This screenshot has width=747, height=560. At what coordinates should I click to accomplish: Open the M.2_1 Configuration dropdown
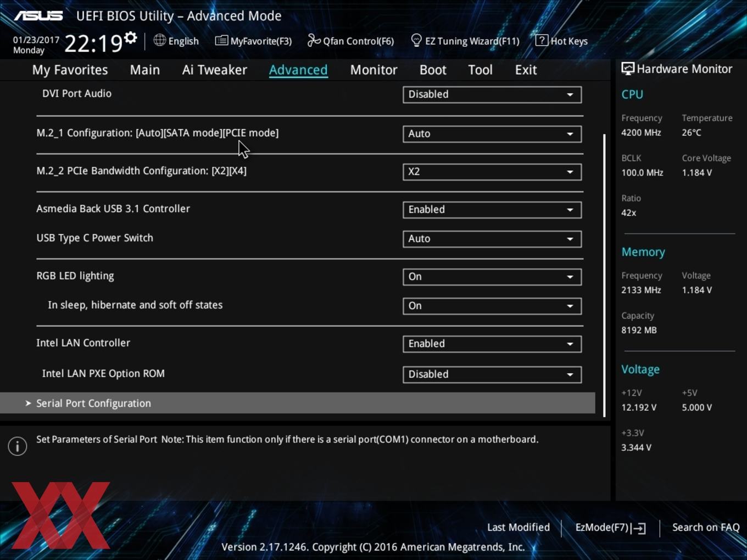click(492, 133)
